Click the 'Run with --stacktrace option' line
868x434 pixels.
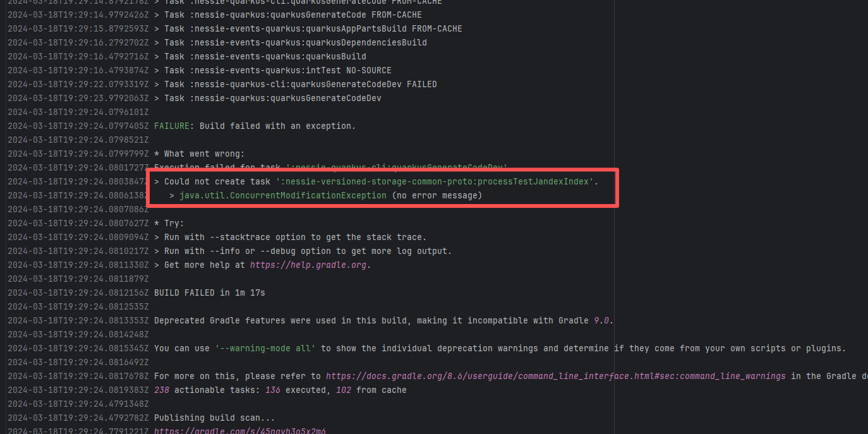pyautogui.click(x=290, y=238)
